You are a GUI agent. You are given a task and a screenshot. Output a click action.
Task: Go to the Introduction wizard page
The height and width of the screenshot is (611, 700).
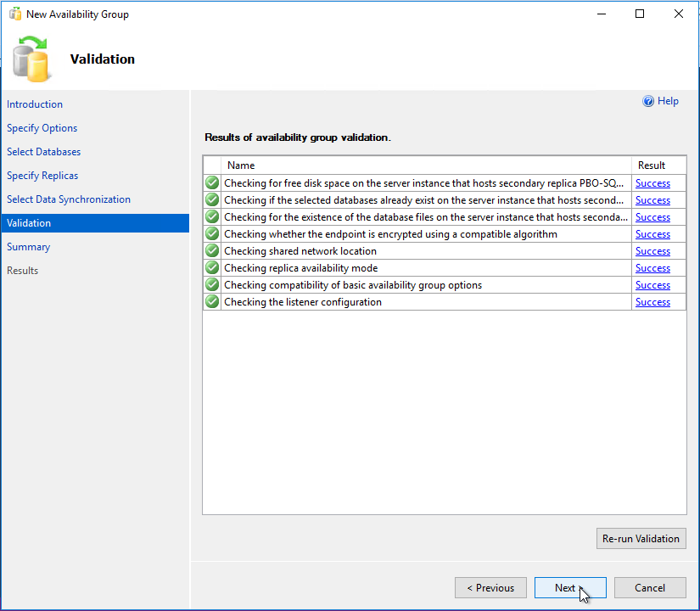pyautogui.click(x=35, y=104)
